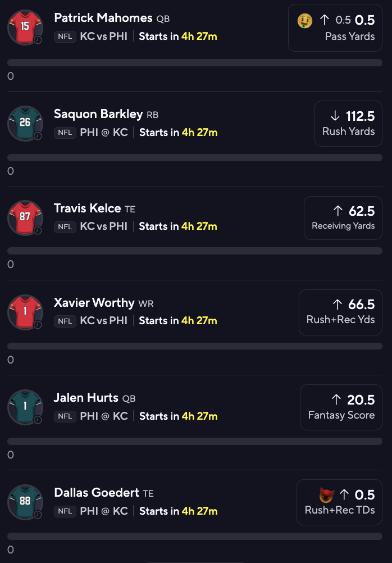Select the Mahomes 0.5 Pass Yards box
This screenshot has height=563, width=392.
tap(335, 28)
